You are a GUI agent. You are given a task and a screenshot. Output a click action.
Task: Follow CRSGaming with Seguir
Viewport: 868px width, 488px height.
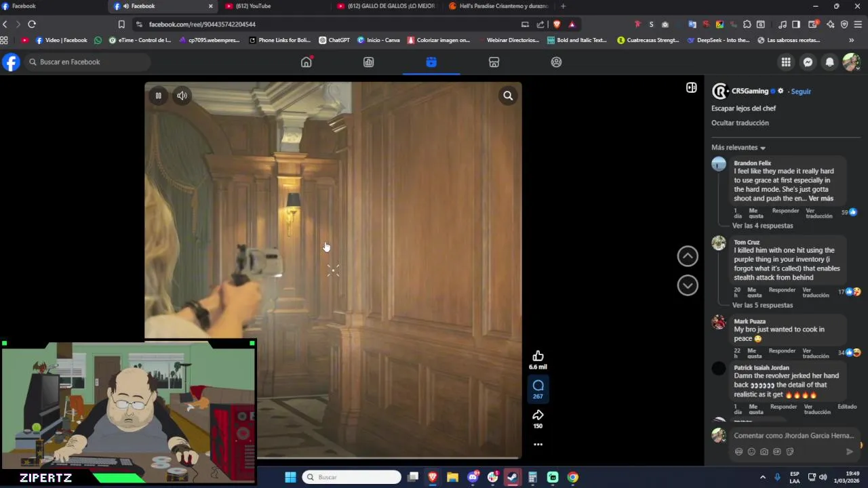[x=801, y=91]
